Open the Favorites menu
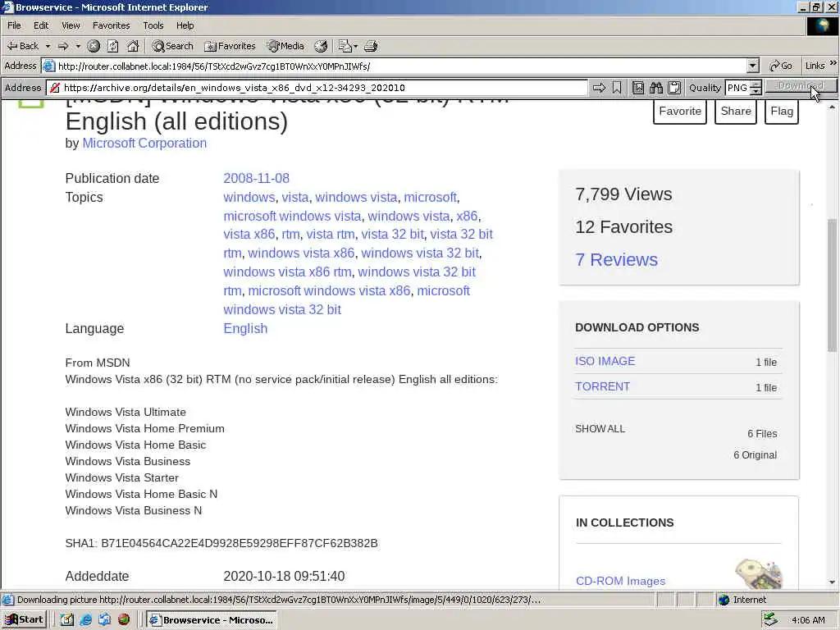Image resolution: width=840 pixels, height=630 pixels. (111, 25)
